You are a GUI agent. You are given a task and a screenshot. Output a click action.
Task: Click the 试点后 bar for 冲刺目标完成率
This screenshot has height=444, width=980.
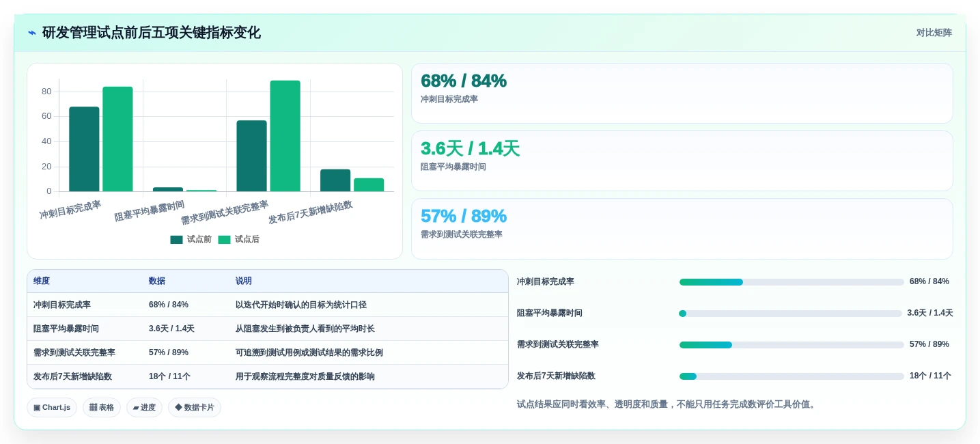(117, 139)
